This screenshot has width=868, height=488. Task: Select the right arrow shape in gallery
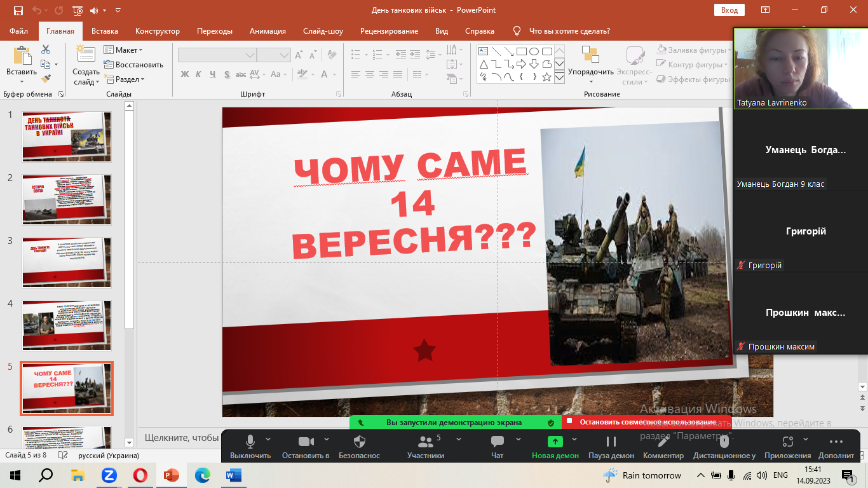click(522, 64)
